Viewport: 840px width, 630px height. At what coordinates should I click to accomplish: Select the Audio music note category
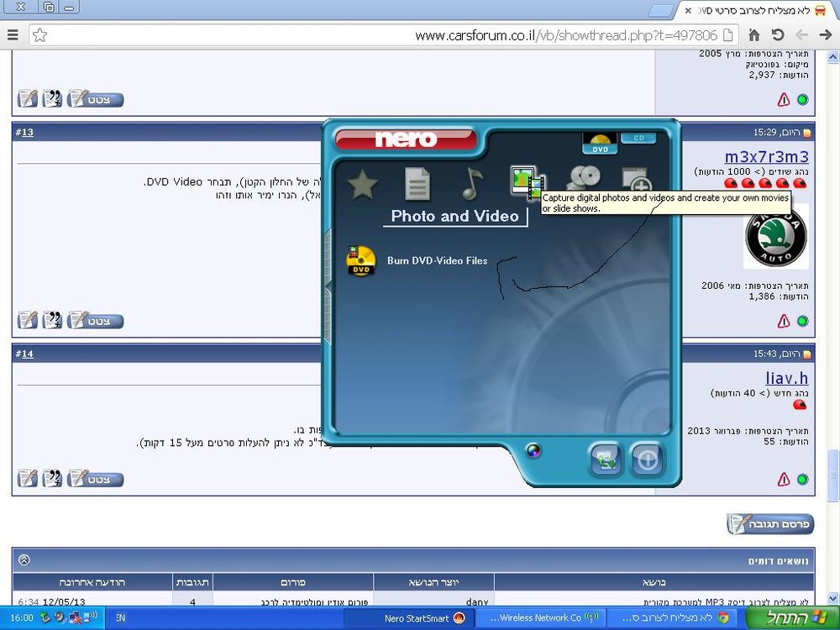(x=472, y=183)
